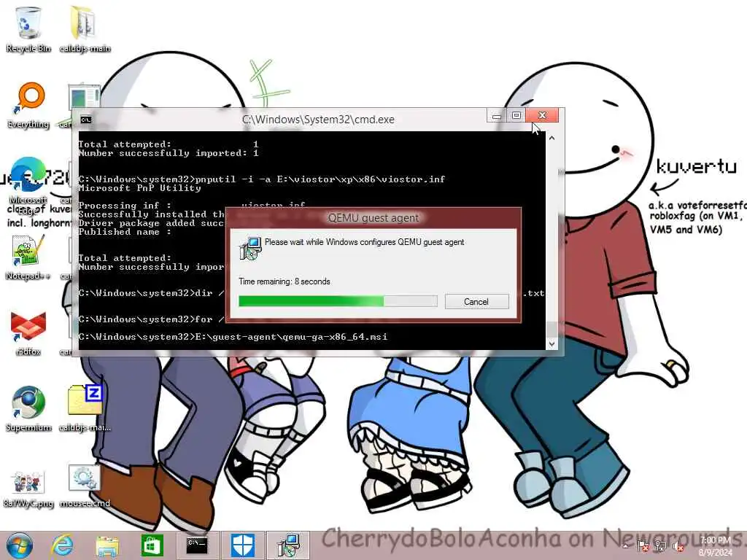Click the blue shield taskbar icon
Viewport: 747px width, 560px height.
coord(242,545)
